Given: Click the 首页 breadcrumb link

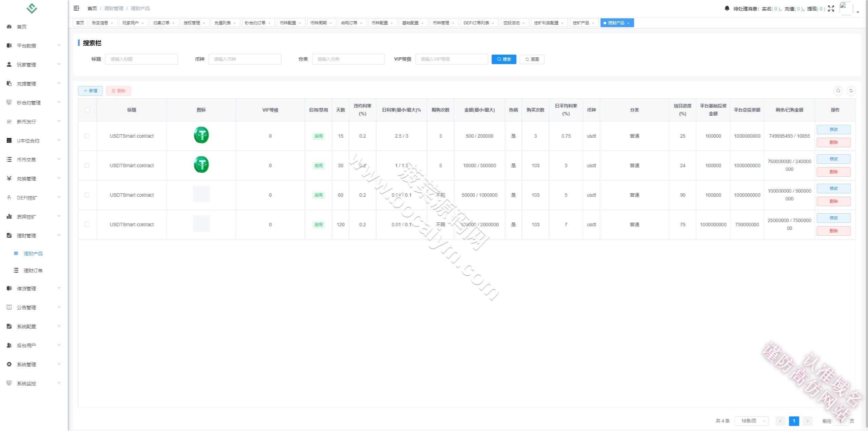Looking at the screenshot, I should (92, 8).
